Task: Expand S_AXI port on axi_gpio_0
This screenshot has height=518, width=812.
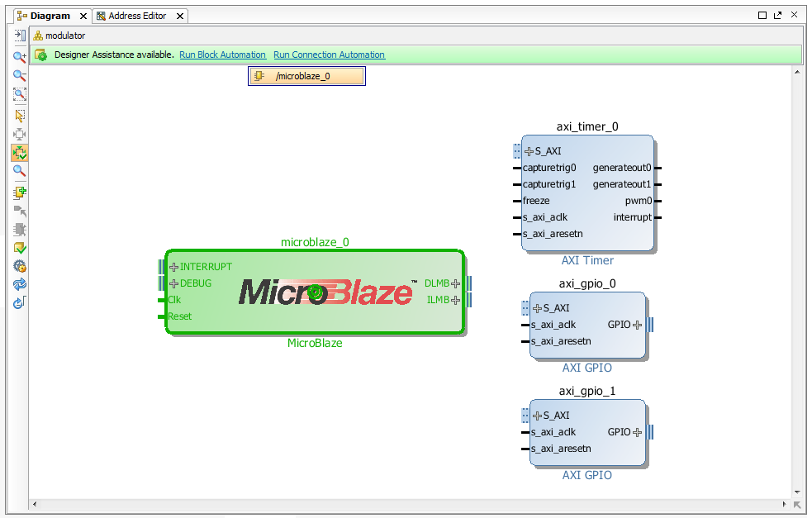Action: [x=537, y=309]
